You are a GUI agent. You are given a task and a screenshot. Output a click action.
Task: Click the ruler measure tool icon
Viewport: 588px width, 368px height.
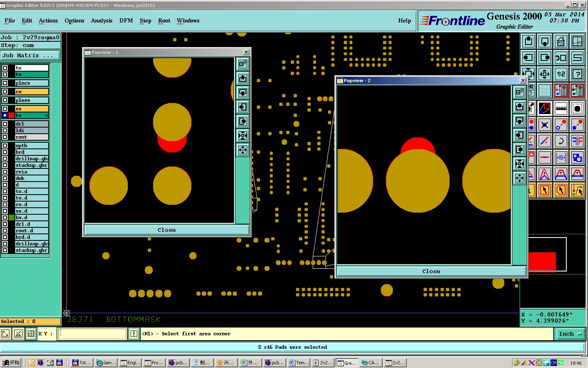click(561, 108)
